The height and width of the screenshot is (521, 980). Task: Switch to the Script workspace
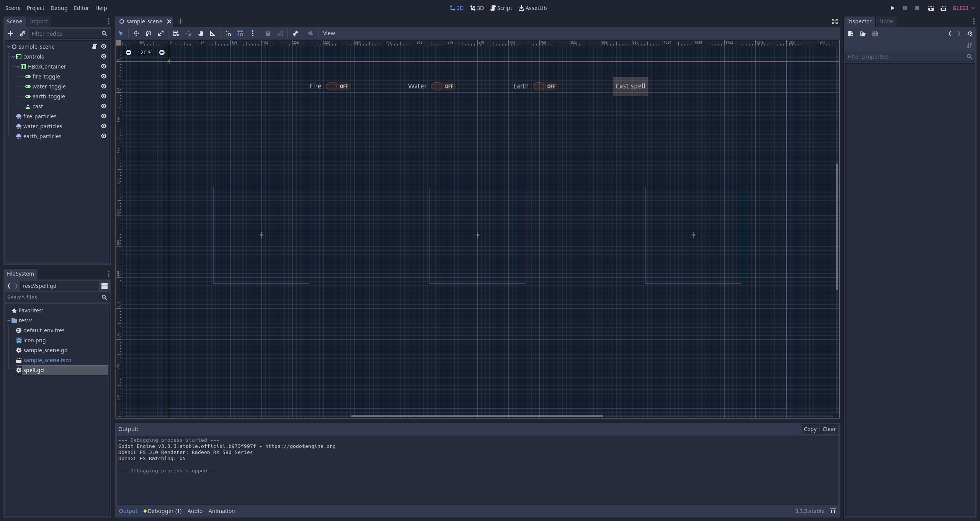tap(501, 8)
